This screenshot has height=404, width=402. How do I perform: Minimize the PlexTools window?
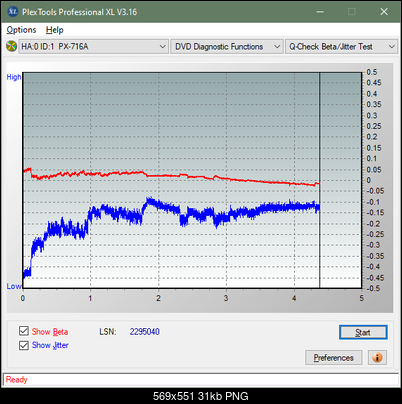point(320,12)
